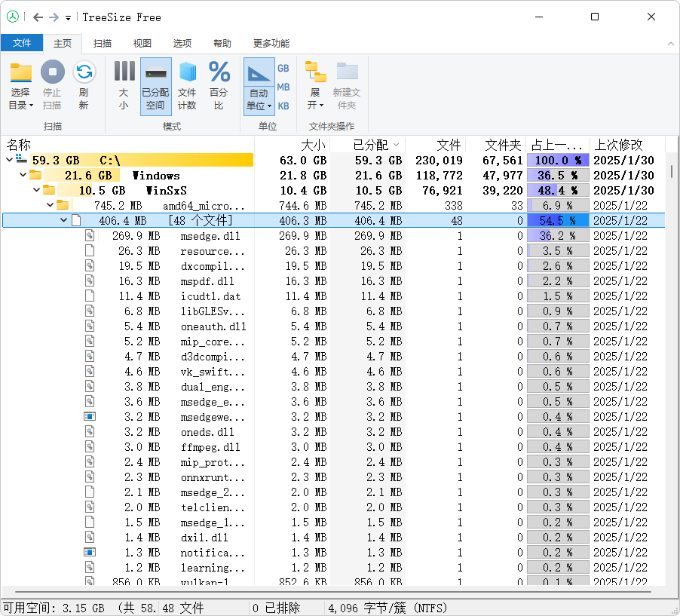Open the quick access toolbar dropdown

68,18
